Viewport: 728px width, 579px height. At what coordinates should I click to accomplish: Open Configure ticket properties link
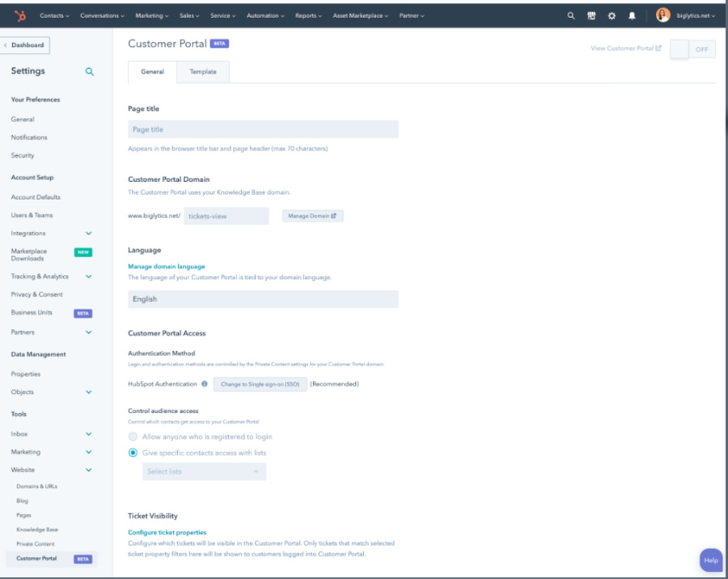(x=167, y=533)
